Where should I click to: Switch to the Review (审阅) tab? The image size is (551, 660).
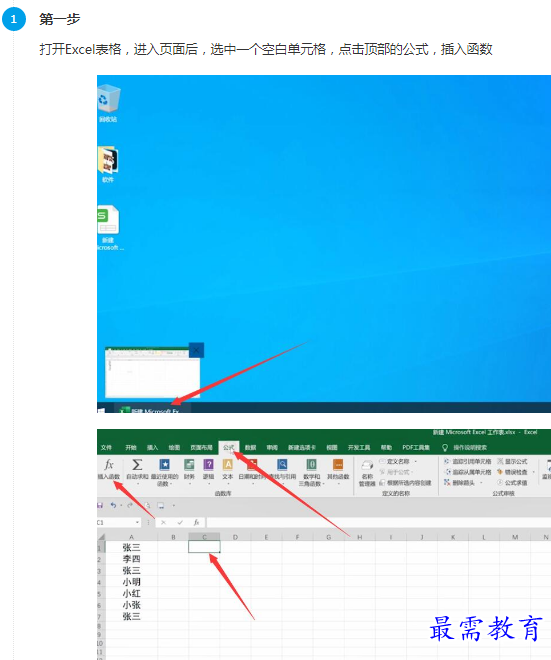pos(272,447)
